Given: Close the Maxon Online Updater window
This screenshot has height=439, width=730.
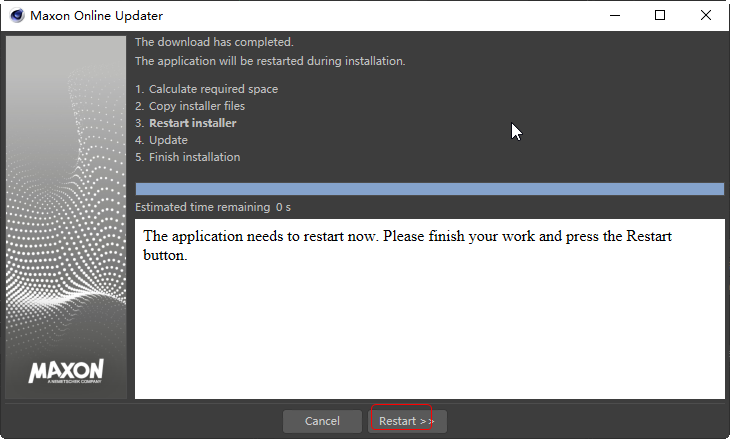Looking at the screenshot, I should (706, 16).
